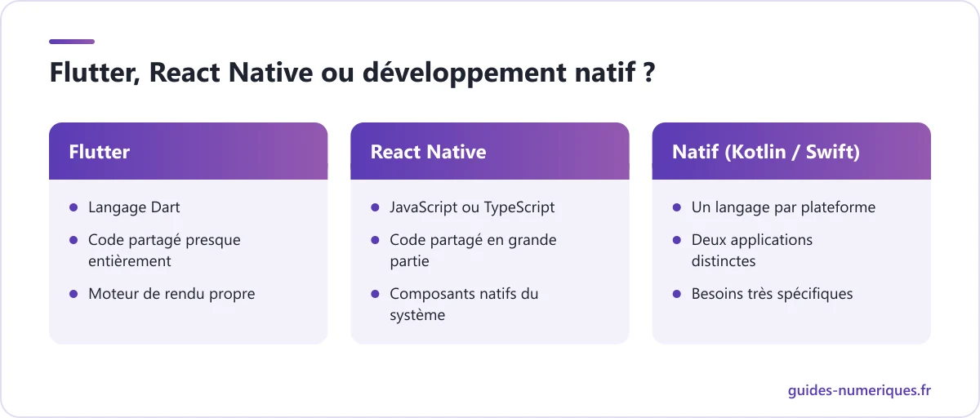Click "Un langage par plateforme" item

pos(783,207)
